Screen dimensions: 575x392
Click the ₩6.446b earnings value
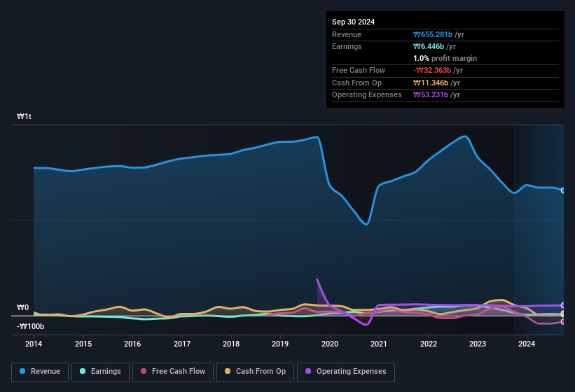coord(429,46)
